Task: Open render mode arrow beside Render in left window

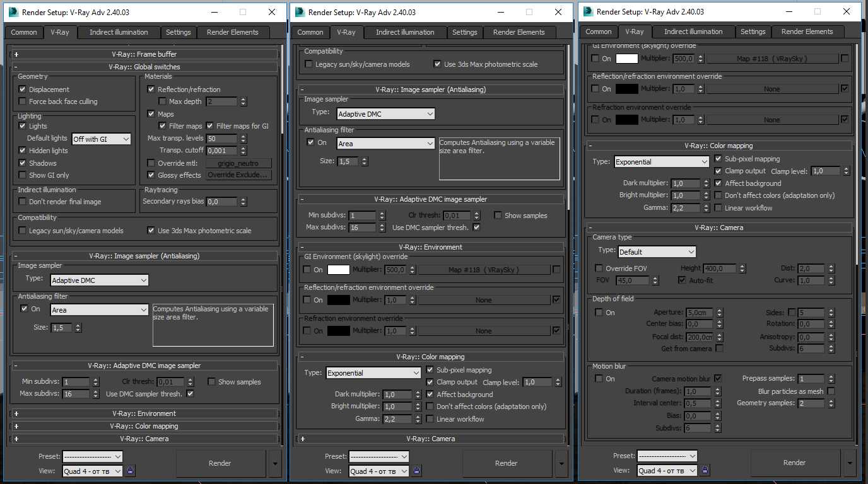Action: pos(274,463)
